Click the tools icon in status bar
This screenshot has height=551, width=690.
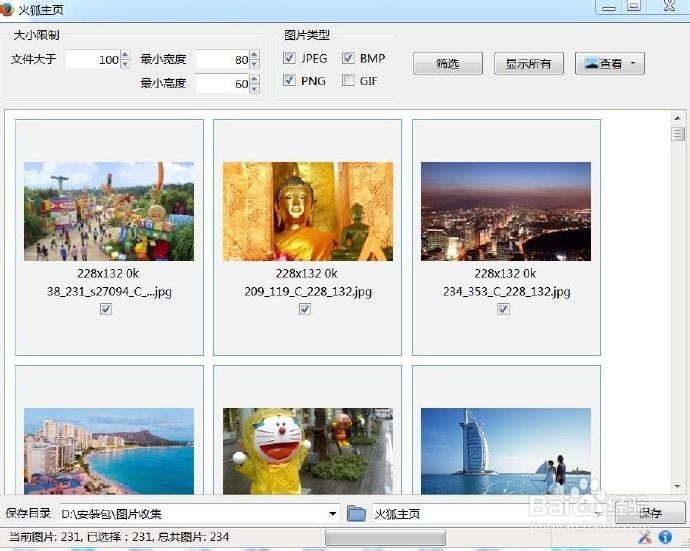pos(644,537)
